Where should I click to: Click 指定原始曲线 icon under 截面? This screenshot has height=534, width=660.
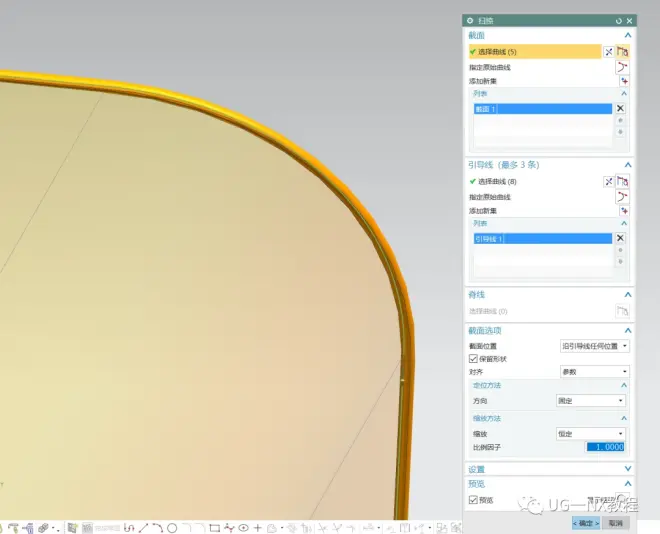coord(622,67)
